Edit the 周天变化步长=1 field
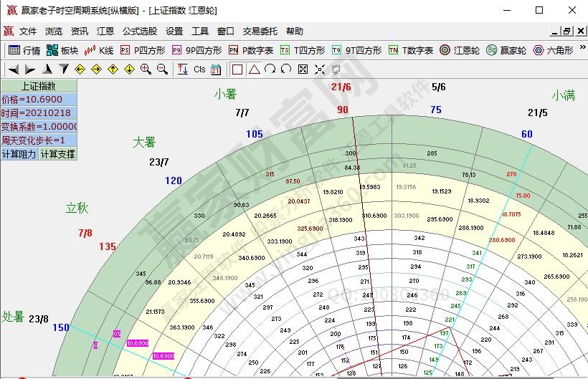This screenshot has width=588, height=379. (x=39, y=140)
